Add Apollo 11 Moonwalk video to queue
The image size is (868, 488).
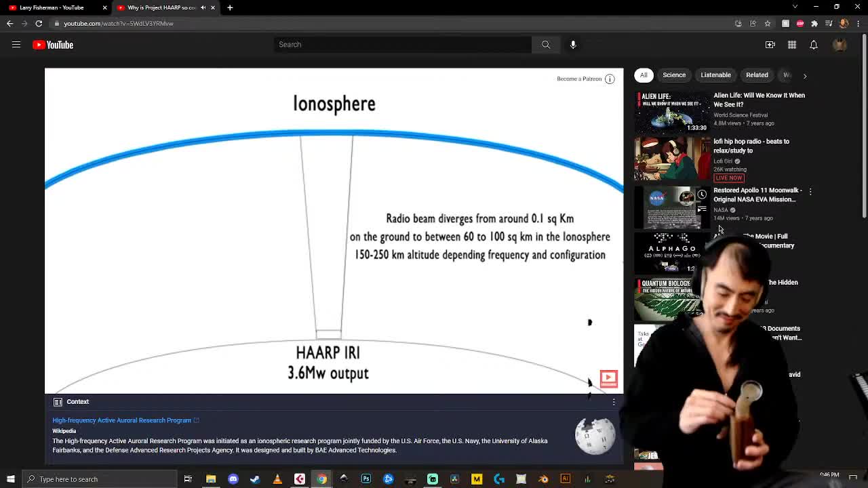pyautogui.click(x=702, y=211)
